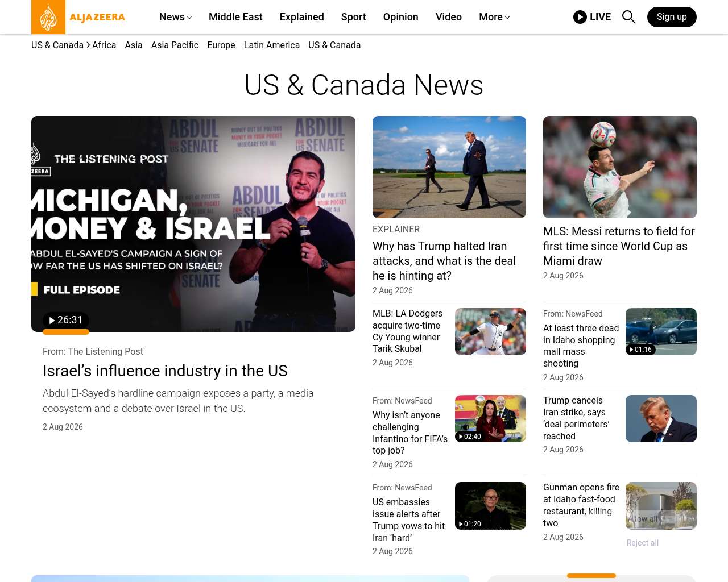Expand the News dropdown menu

coord(175,17)
